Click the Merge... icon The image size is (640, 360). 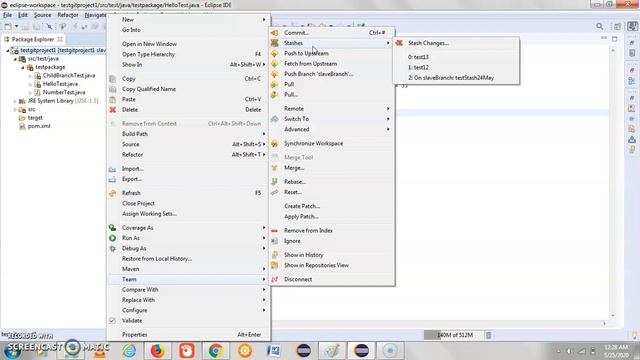(x=275, y=168)
